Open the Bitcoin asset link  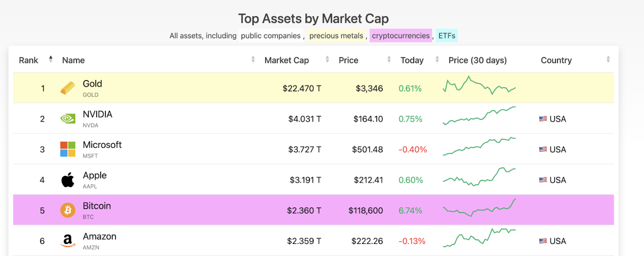click(97, 206)
